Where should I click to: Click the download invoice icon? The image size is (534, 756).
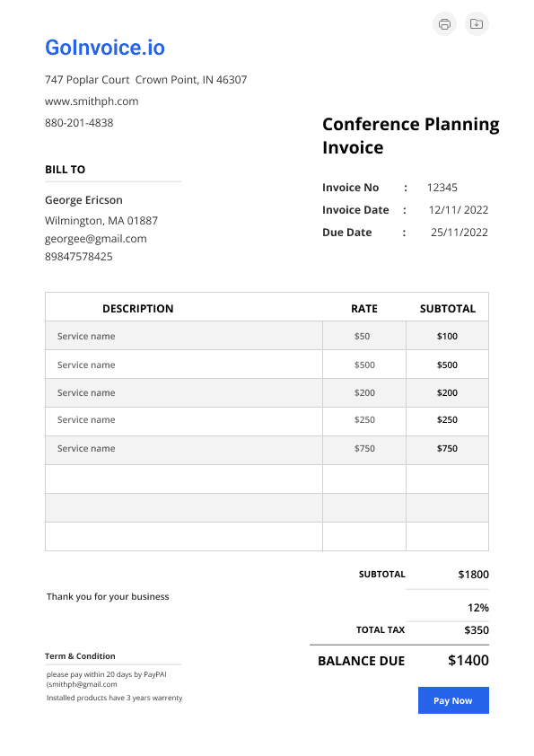click(477, 23)
